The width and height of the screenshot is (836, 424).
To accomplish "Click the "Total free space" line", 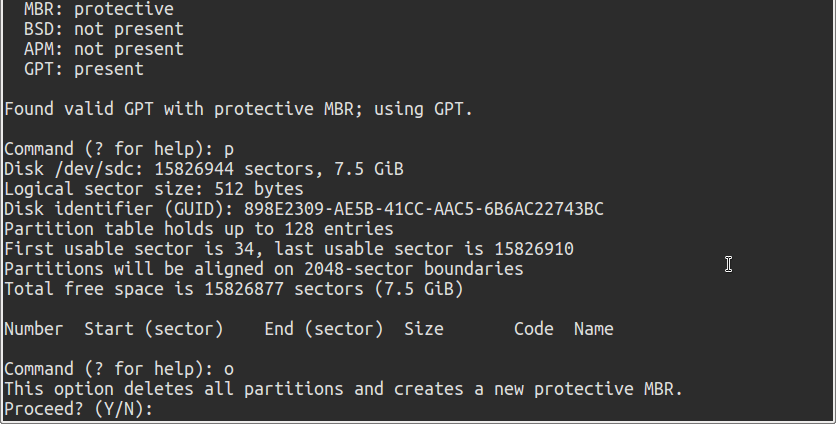I will [x=233, y=289].
